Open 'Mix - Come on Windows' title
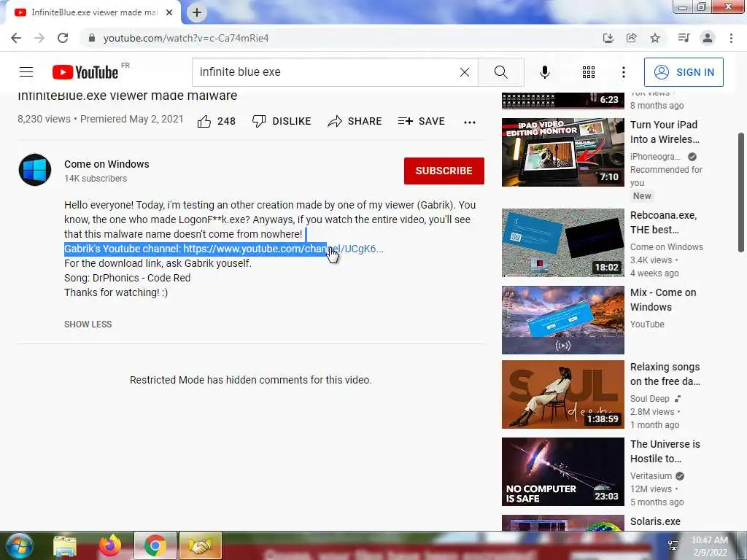 [x=663, y=300]
